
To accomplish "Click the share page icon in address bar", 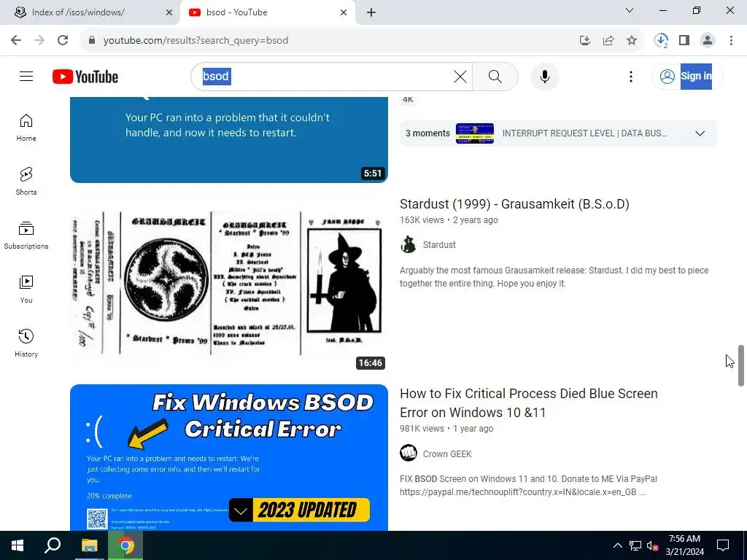I will 608,40.
